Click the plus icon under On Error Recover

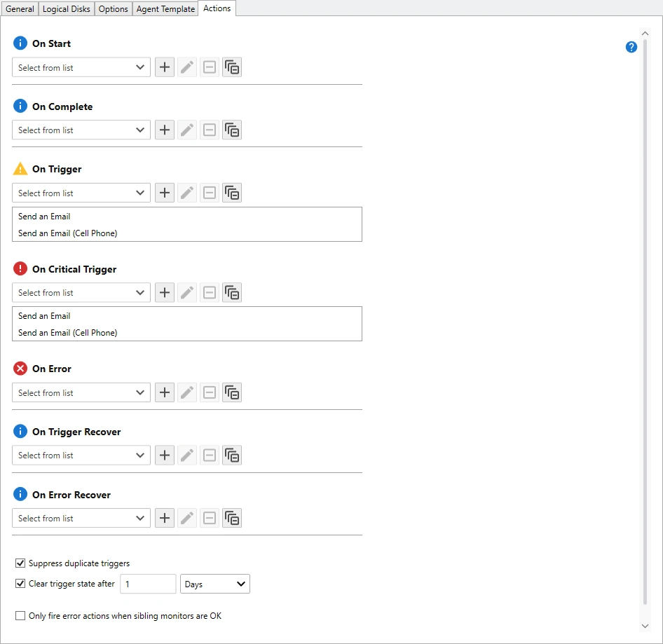[x=164, y=518]
